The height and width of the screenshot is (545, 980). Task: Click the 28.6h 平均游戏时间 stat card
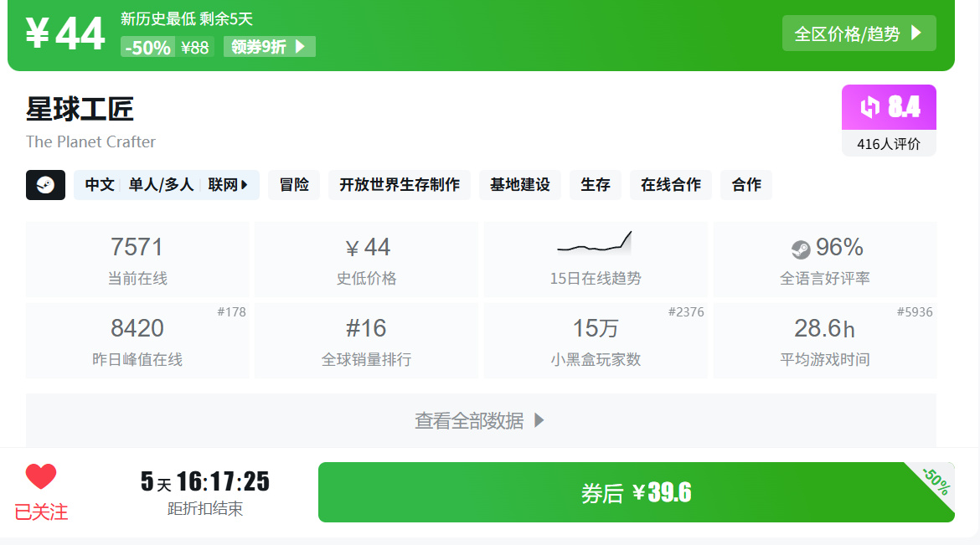(x=825, y=341)
